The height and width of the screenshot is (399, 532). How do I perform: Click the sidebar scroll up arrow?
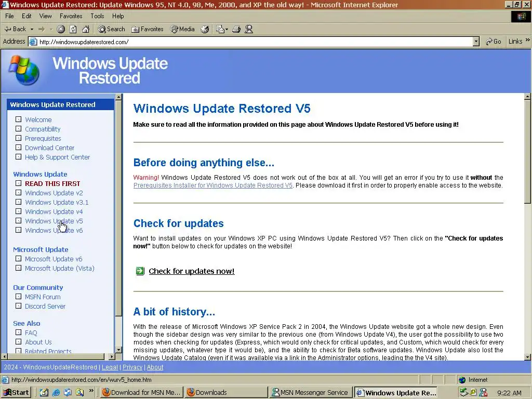click(x=118, y=97)
